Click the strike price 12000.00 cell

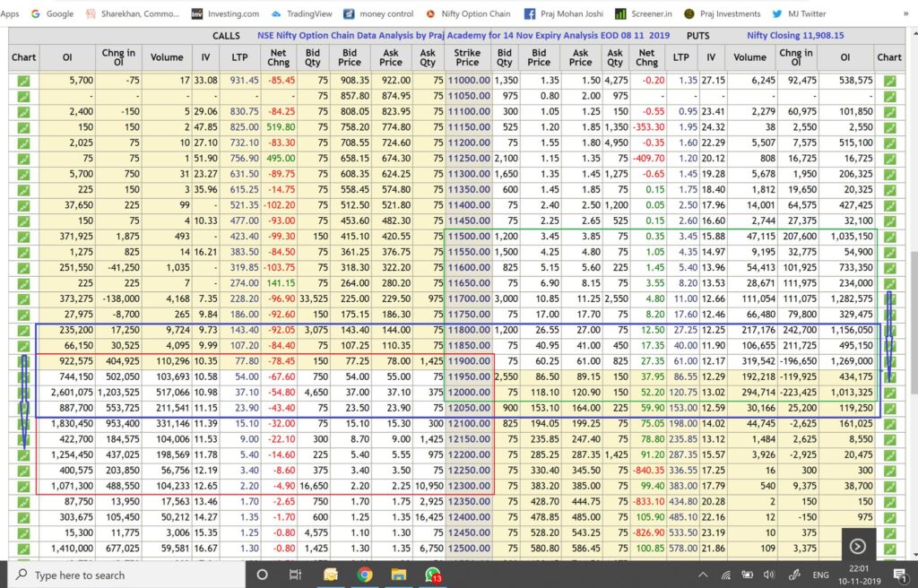[x=467, y=393]
